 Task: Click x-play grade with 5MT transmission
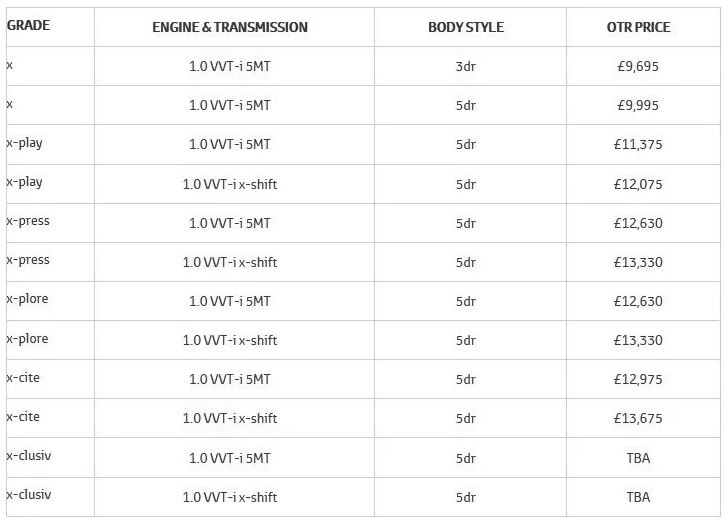click(24, 143)
